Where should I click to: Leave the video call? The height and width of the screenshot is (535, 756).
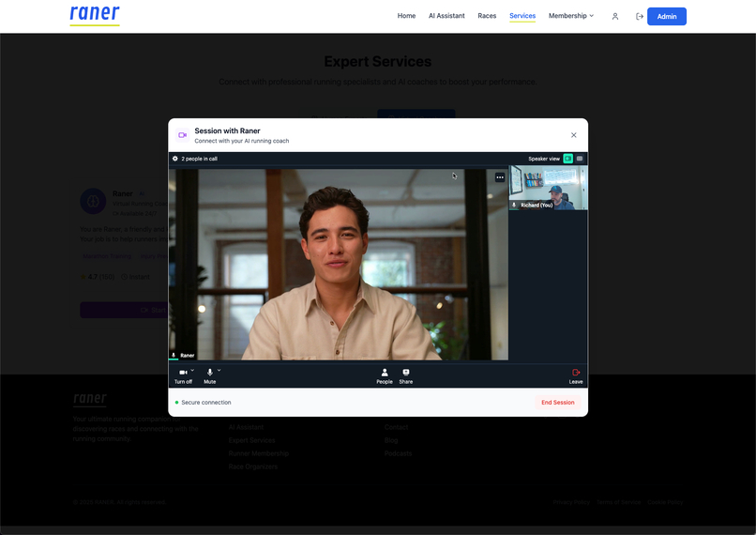(576, 375)
